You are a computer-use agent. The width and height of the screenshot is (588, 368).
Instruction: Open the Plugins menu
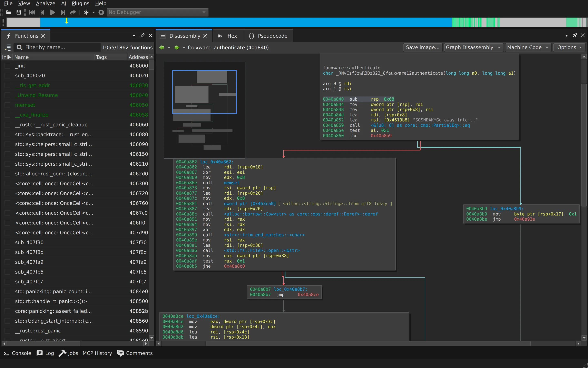(x=80, y=3)
